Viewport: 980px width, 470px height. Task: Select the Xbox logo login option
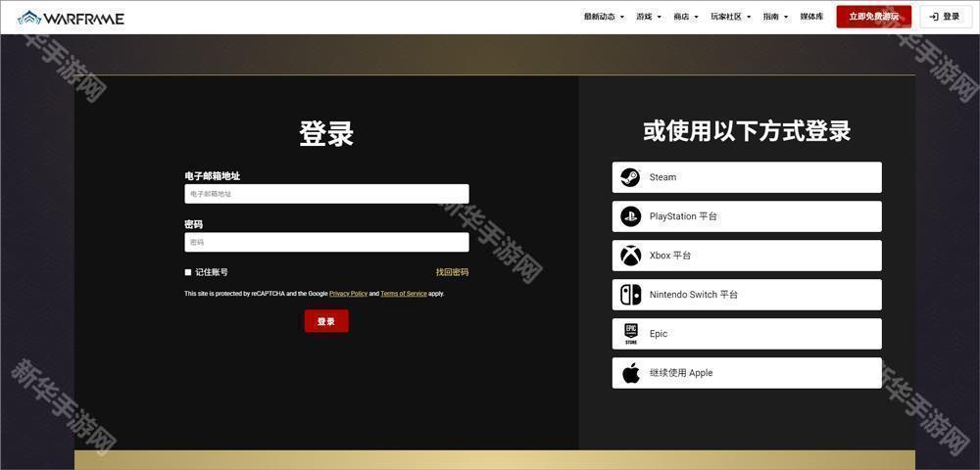[x=630, y=256]
